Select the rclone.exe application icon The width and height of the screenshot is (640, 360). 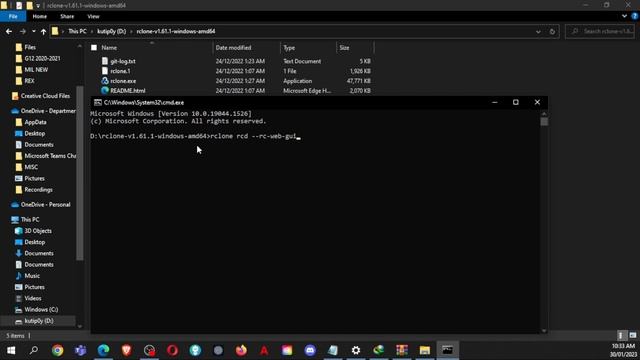(x=105, y=81)
